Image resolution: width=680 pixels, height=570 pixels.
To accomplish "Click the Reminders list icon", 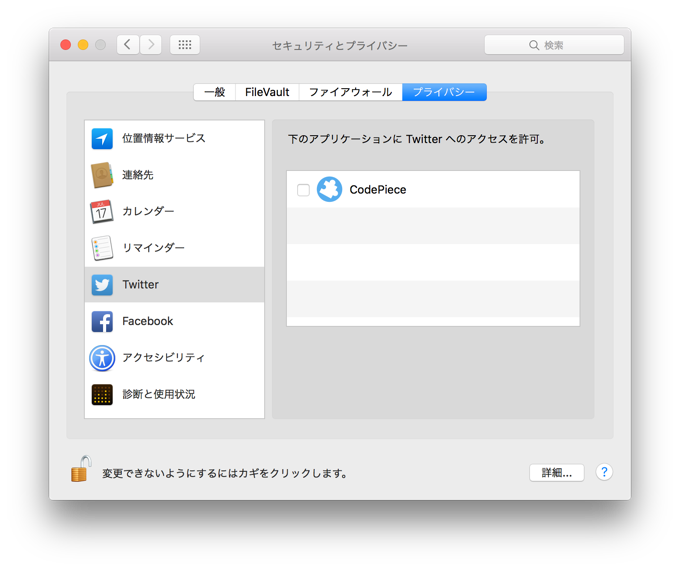I will [102, 248].
